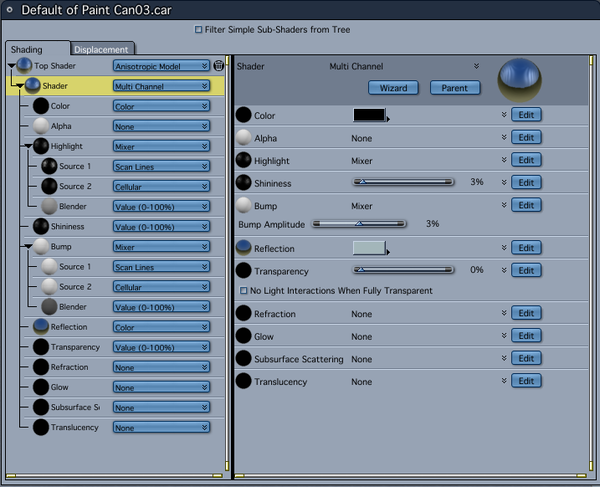The height and width of the screenshot is (487, 600).
Task: Collapse the Bump node in tree
Action: tap(28, 246)
